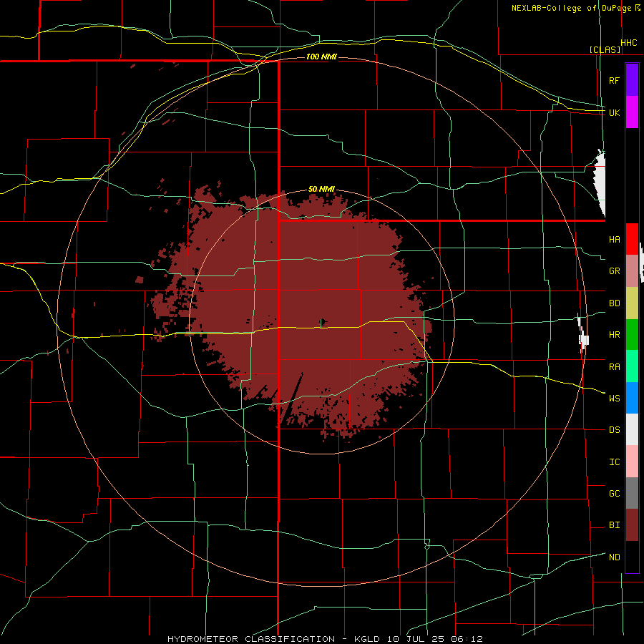Click the HA red legend color swatch
Image resolution: width=644 pixels, height=644 pixels.
[632, 239]
